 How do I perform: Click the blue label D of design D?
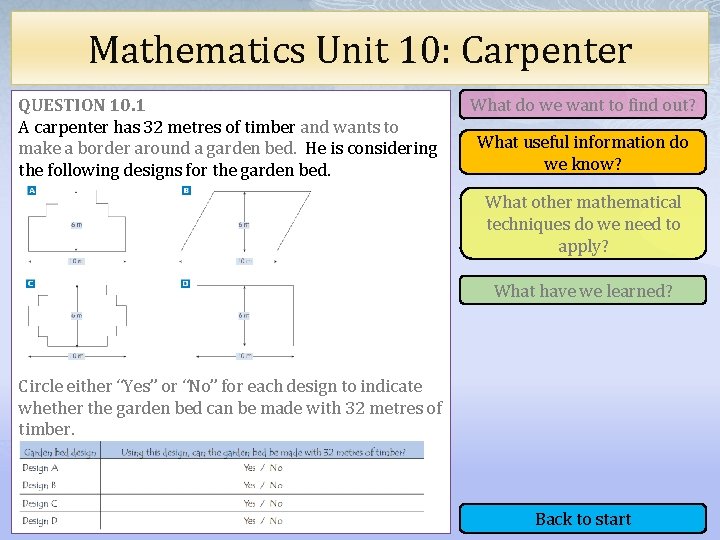186,284
